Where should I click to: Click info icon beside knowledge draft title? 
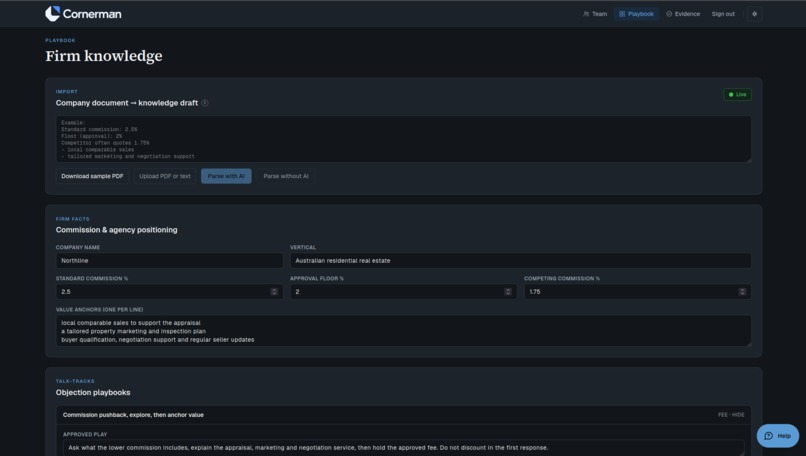(205, 103)
